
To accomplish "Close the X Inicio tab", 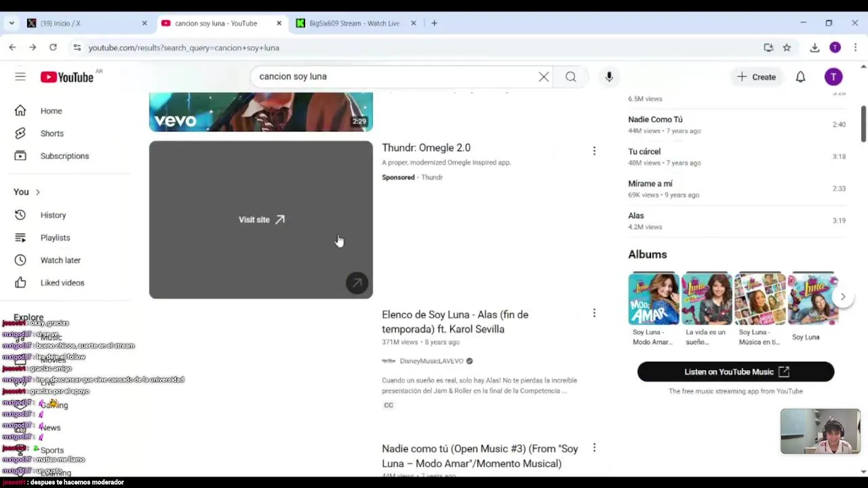I will [x=144, y=23].
